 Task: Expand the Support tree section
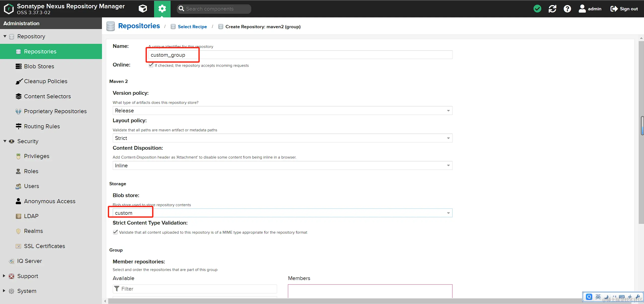4,276
